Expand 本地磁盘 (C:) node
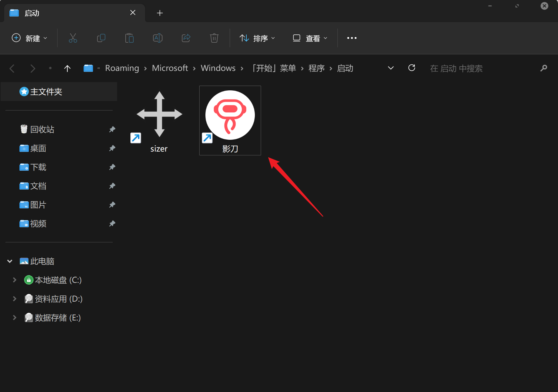The image size is (558, 392). pos(14,280)
